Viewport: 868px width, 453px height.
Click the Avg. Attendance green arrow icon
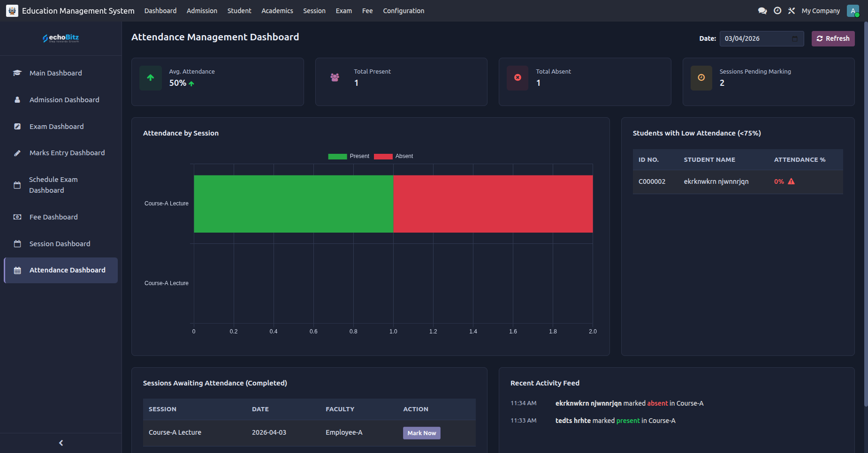coord(151,78)
